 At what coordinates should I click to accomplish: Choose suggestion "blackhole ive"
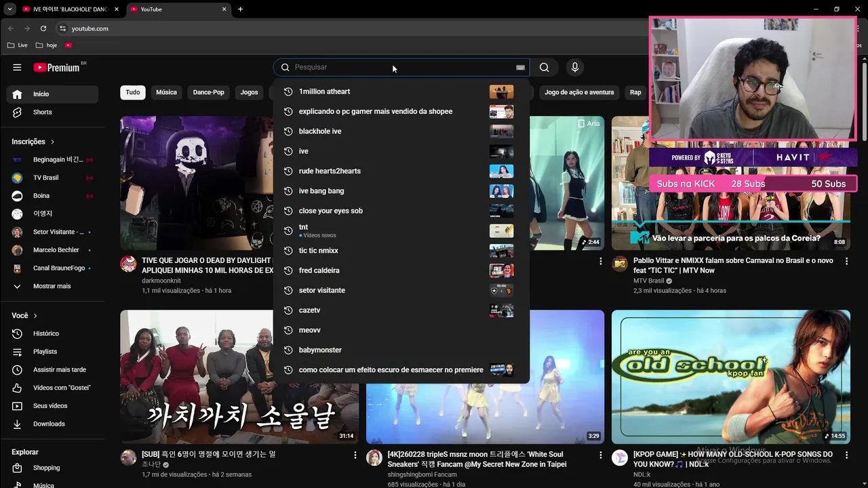tap(401, 131)
